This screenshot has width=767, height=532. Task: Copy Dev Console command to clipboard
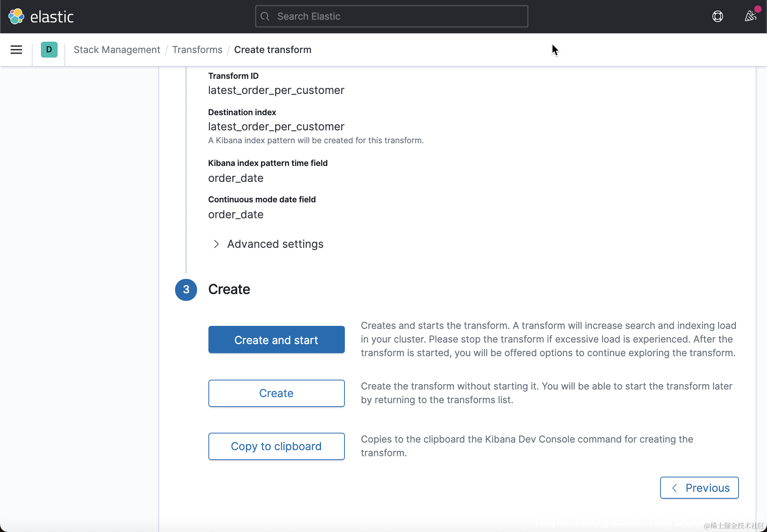click(276, 446)
